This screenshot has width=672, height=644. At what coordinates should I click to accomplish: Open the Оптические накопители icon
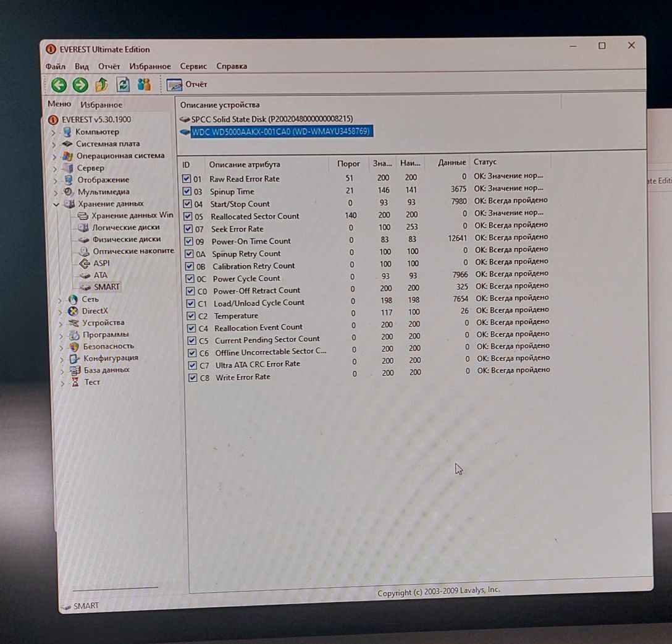pyautogui.click(x=84, y=252)
